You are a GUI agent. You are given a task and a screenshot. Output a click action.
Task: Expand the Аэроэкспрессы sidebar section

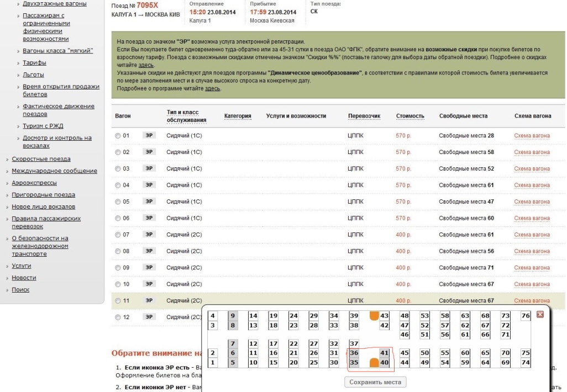click(x=34, y=183)
